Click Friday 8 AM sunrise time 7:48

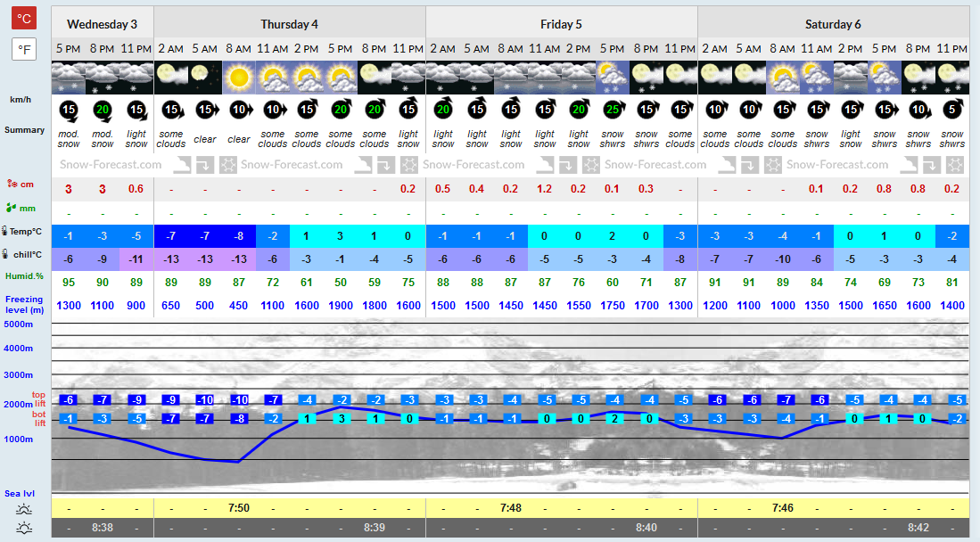(x=511, y=508)
